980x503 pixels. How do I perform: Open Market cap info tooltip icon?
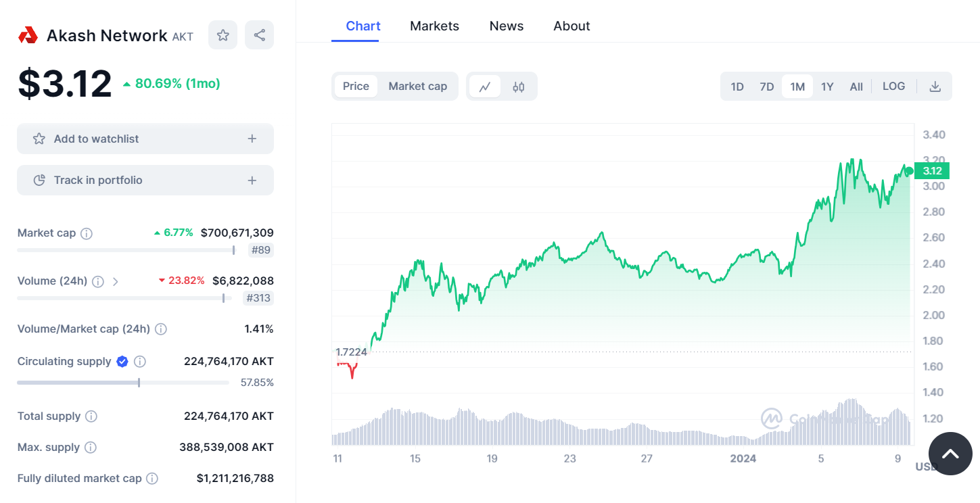(x=87, y=233)
